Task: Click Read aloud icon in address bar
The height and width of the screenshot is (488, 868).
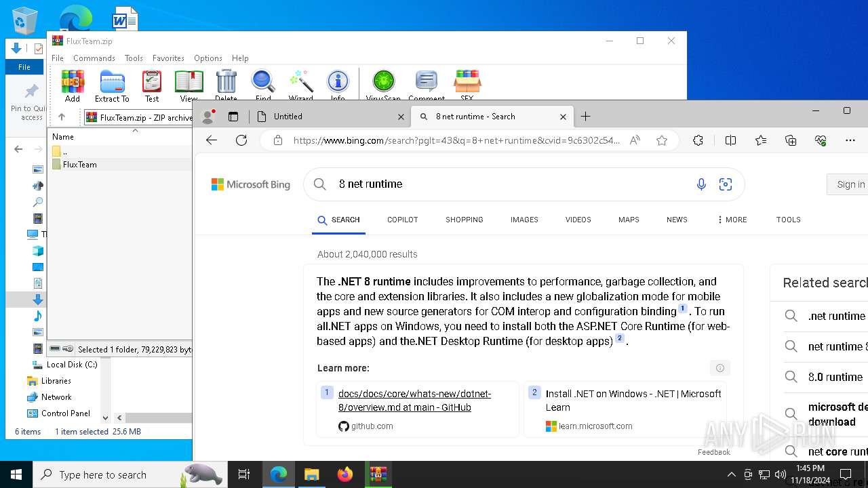Action: (x=635, y=140)
